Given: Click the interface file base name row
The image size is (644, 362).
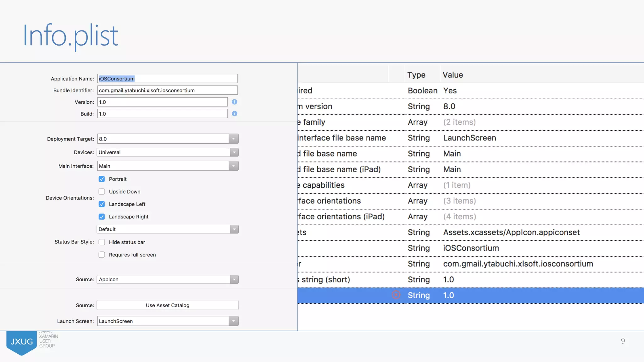Looking at the screenshot, I should [x=471, y=138].
